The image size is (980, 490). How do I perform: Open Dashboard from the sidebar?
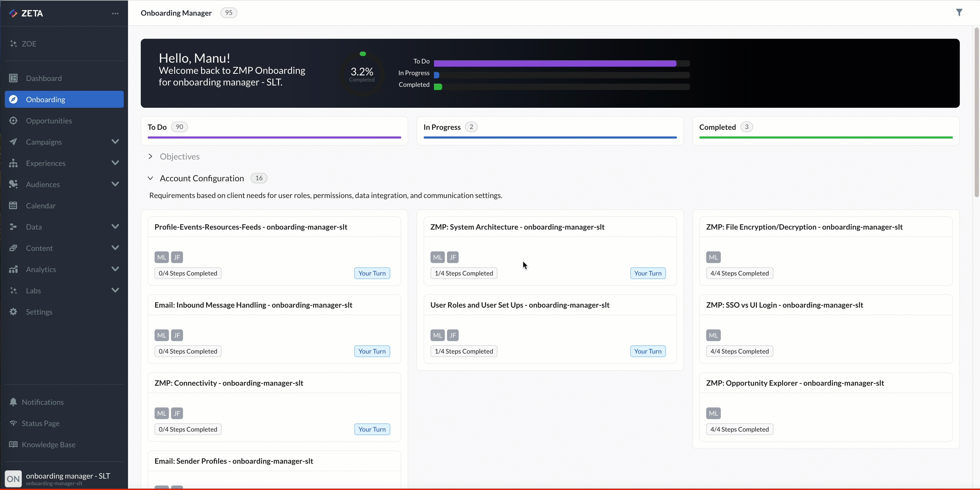coord(64,78)
